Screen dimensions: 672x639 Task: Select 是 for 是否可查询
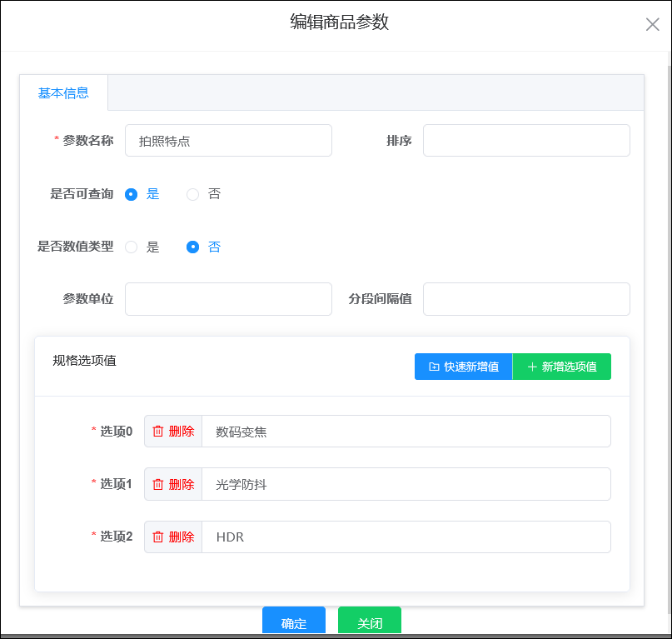click(131, 194)
